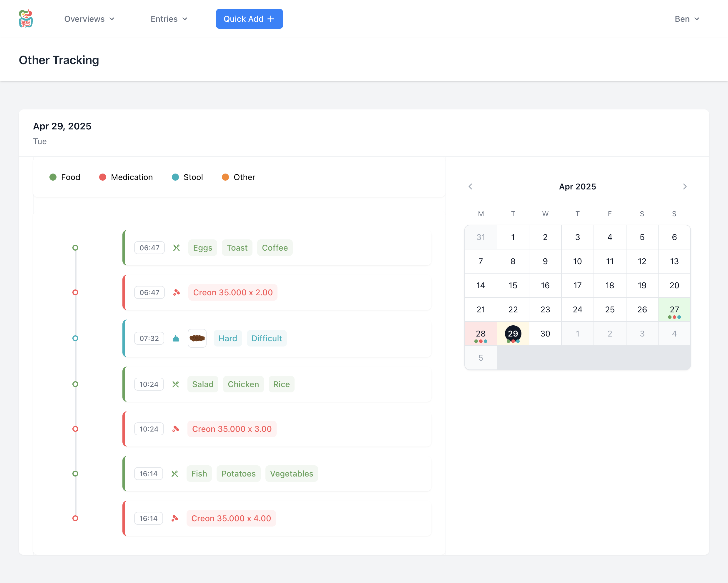
Task: Click the stool icon at 07:32 entry
Action: tap(176, 338)
